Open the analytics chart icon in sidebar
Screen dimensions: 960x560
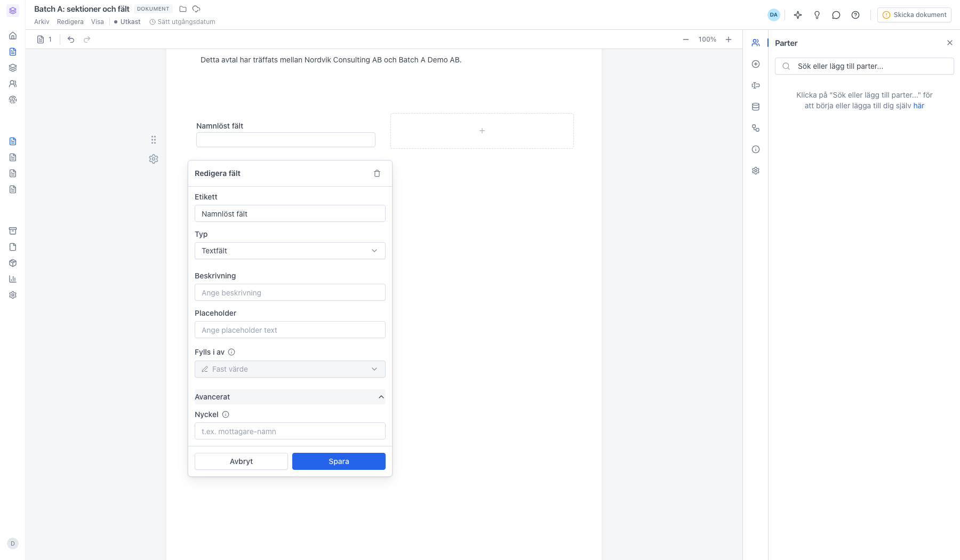point(13,279)
